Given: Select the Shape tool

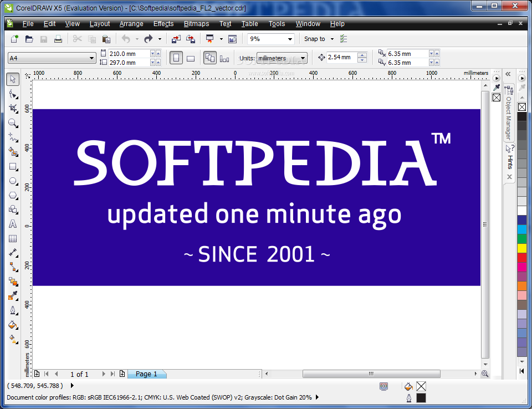Looking at the screenshot, I should coord(13,94).
